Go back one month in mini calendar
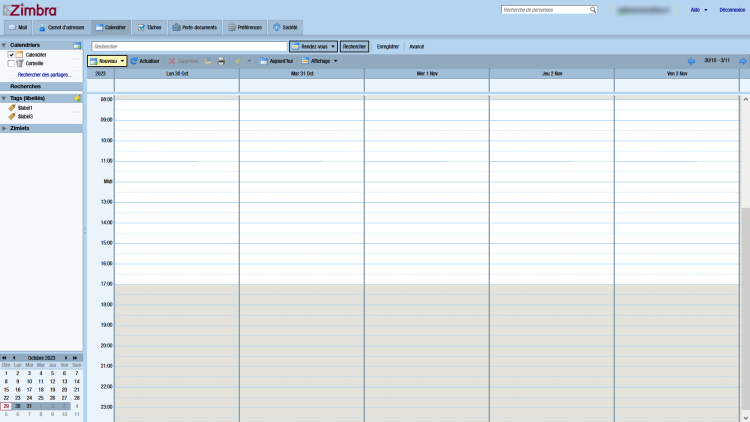 tap(14, 358)
